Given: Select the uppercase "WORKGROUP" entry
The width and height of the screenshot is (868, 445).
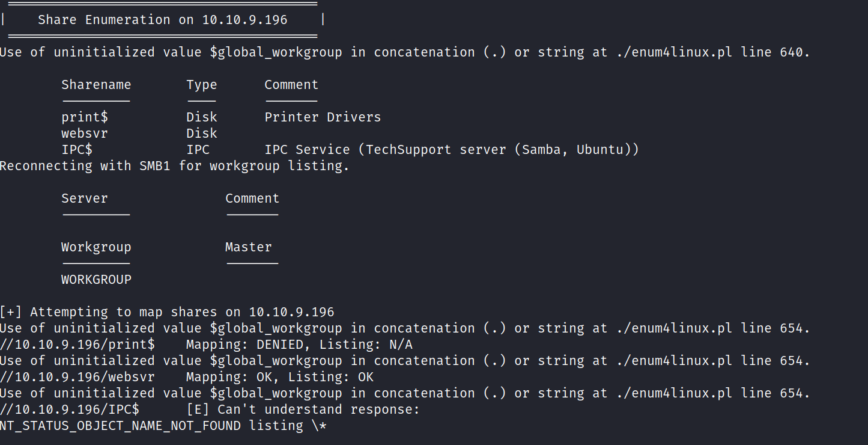Looking at the screenshot, I should (x=96, y=280).
